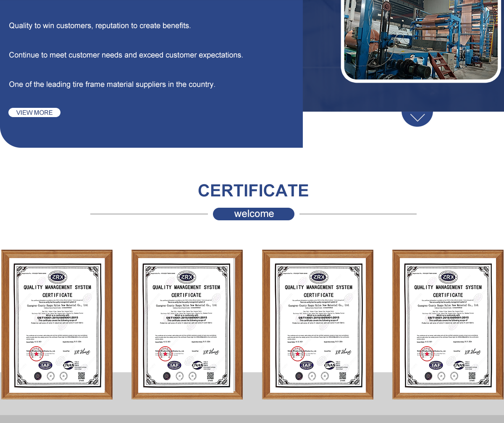Select text "Quality to win customers, reputation to create benefits."
Screen dimensions: 504x423
(100, 26)
